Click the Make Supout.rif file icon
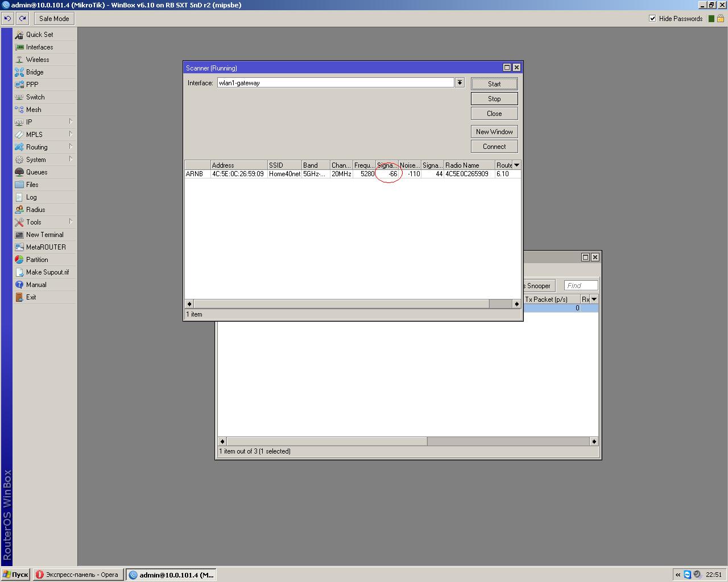The image size is (728, 582). coord(19,272)
